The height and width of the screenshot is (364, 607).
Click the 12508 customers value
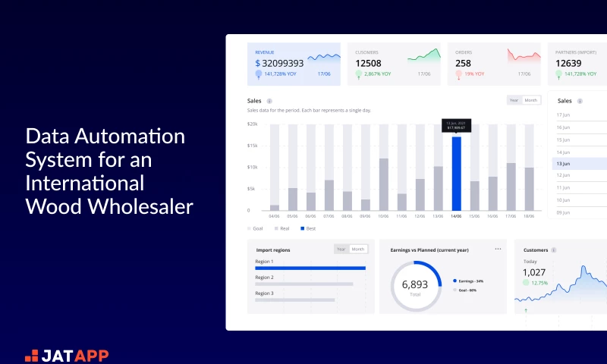coord(368,63)
